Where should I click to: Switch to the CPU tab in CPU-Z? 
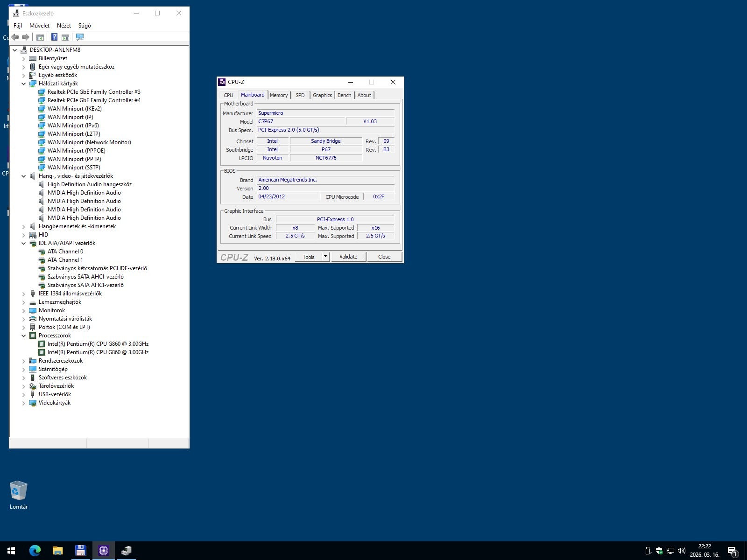tap(228, 95)
